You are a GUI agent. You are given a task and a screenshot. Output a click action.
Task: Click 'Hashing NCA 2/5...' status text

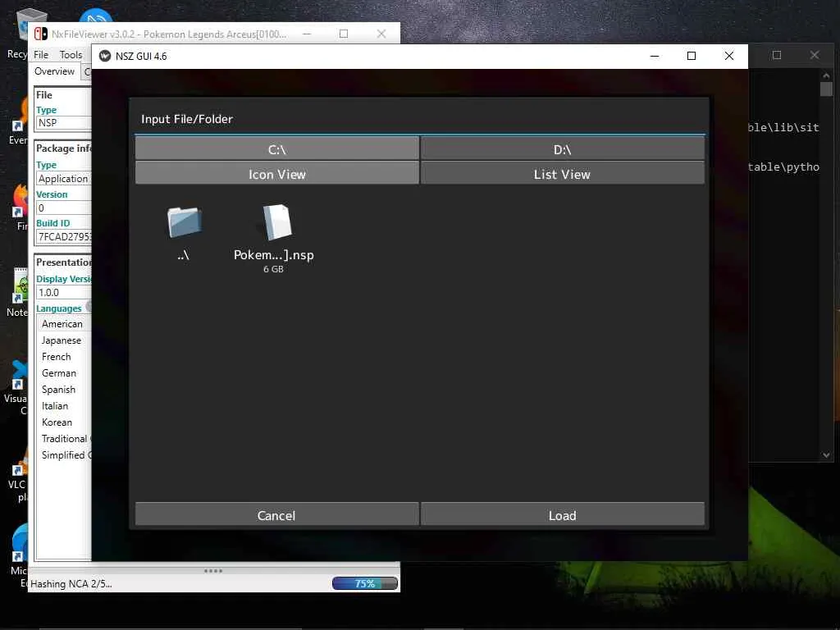click(71, 584)
